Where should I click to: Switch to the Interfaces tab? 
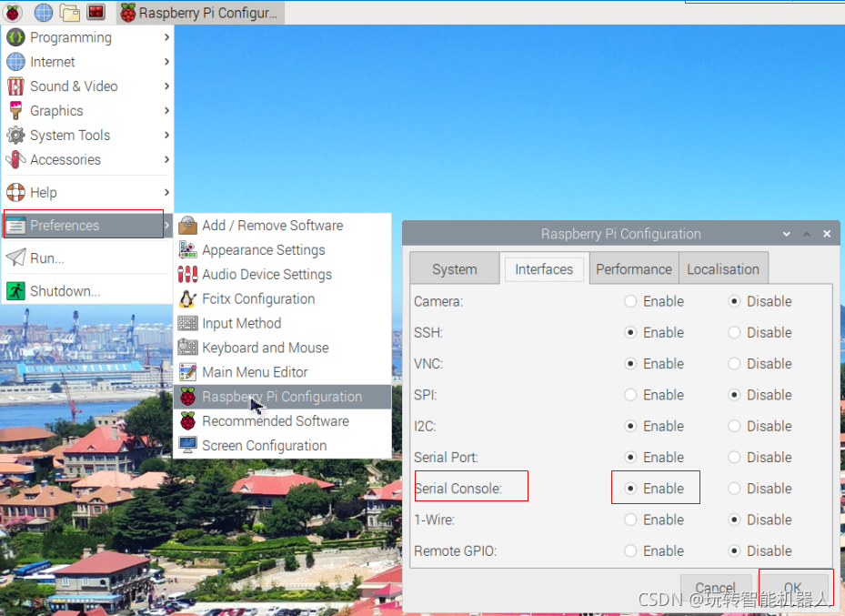click(x=544, y=269)
